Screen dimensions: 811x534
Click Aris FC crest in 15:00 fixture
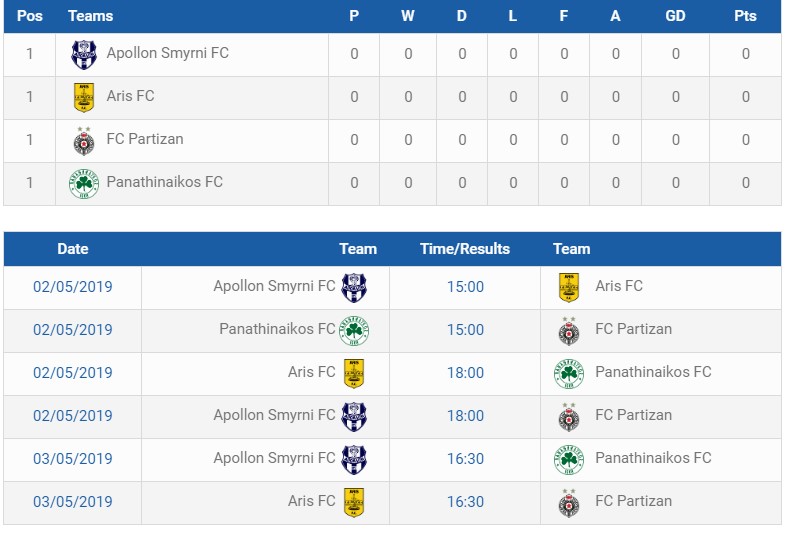tap(568, 288)
